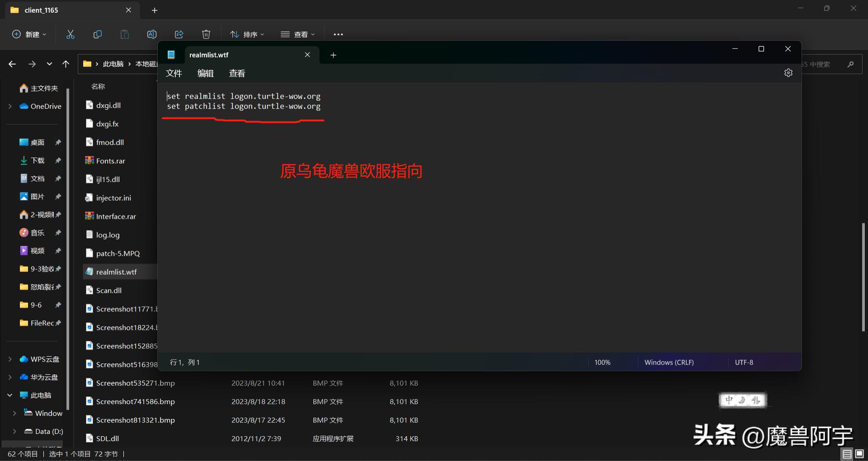The width and height of the screenshot is (868, 461).
Task: Open WPS云盘 in the sidebar
Action: point(39,359)
